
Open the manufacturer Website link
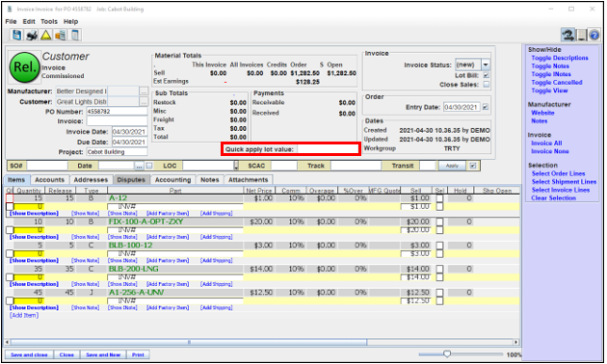point(542,113)
